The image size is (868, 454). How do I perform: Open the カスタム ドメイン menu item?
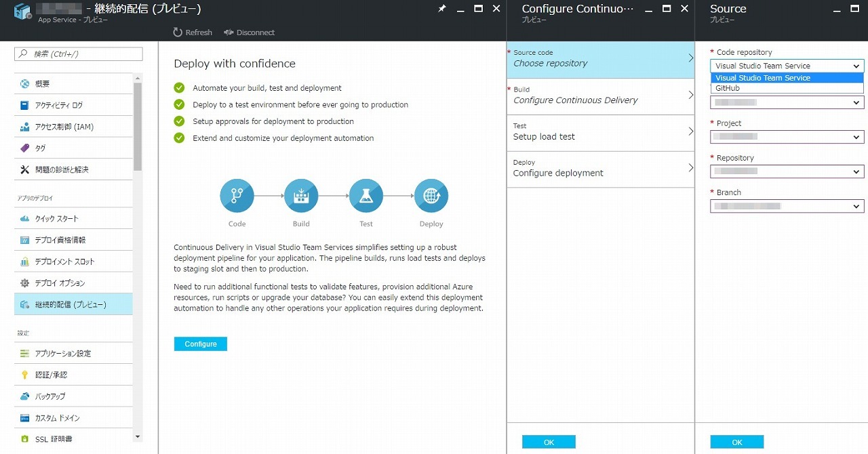point(73,418)
